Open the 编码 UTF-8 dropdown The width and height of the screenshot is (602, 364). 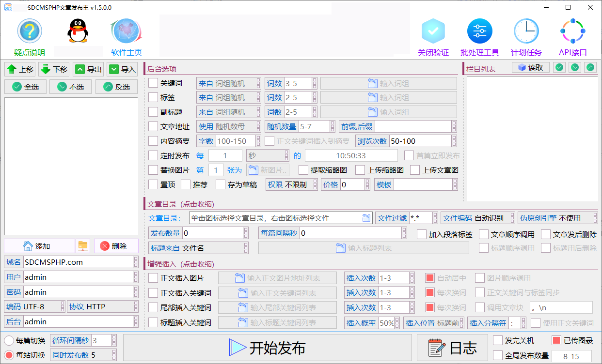click(x=34, y=306)
